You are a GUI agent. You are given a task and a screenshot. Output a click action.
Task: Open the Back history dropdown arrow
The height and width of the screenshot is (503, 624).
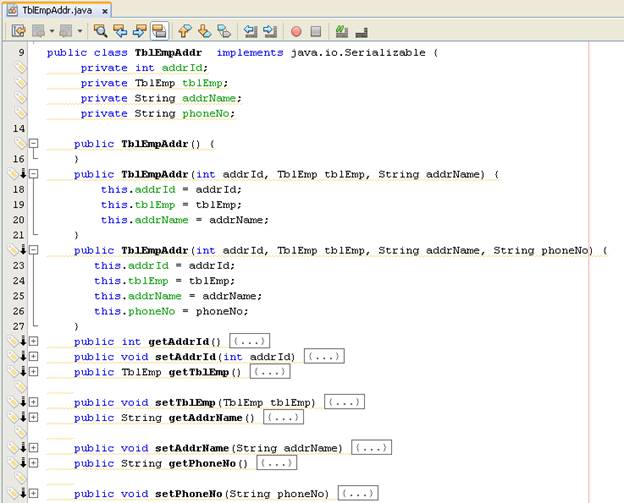[52, 31]
